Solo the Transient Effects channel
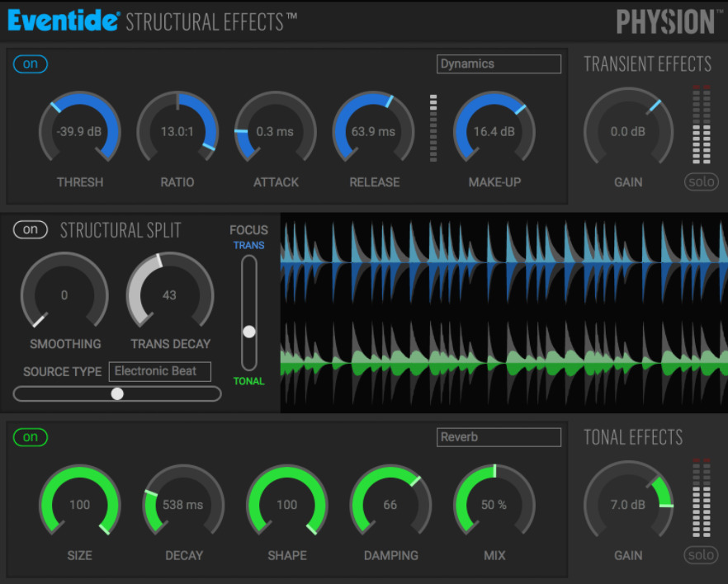Image resolution: width=728 pixels, height=584 pixels. coord(701,181)
